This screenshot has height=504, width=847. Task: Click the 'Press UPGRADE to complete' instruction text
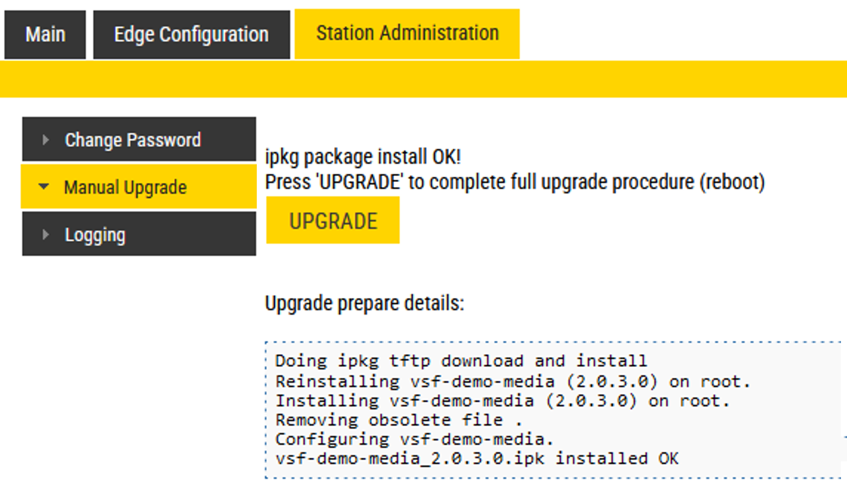tap(514, 182)
